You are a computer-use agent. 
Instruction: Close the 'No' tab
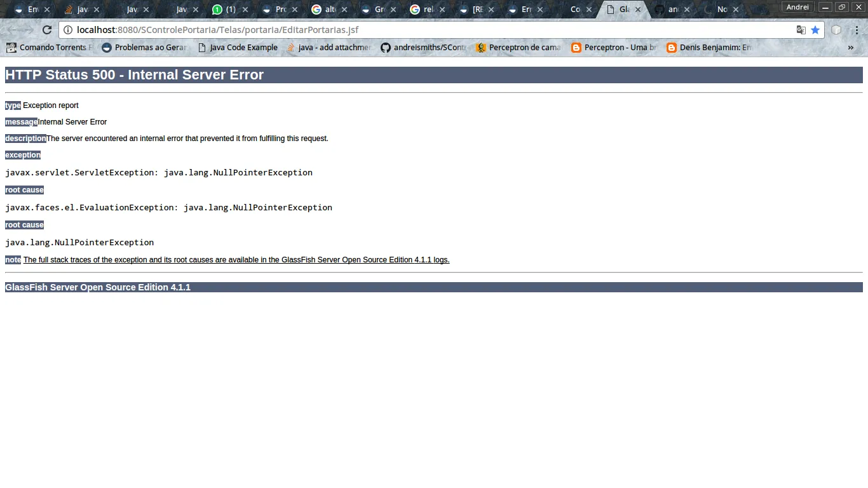coord(736,10)
